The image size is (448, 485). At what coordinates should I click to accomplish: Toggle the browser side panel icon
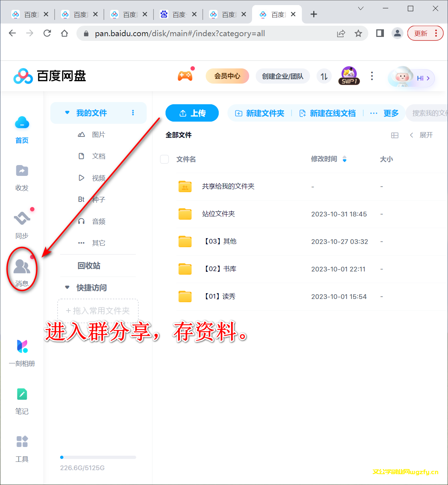380,33
